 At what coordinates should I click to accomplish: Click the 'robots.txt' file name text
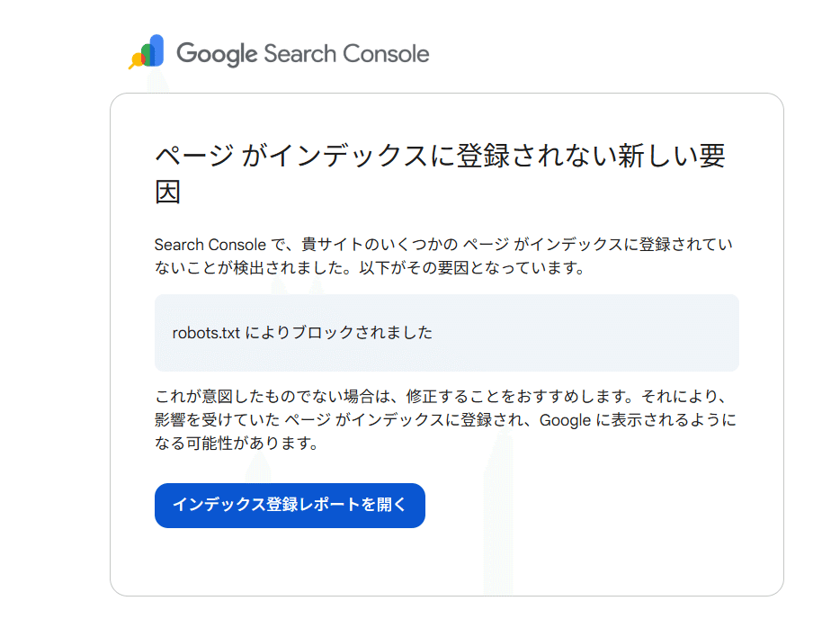(x=203, y=332)
